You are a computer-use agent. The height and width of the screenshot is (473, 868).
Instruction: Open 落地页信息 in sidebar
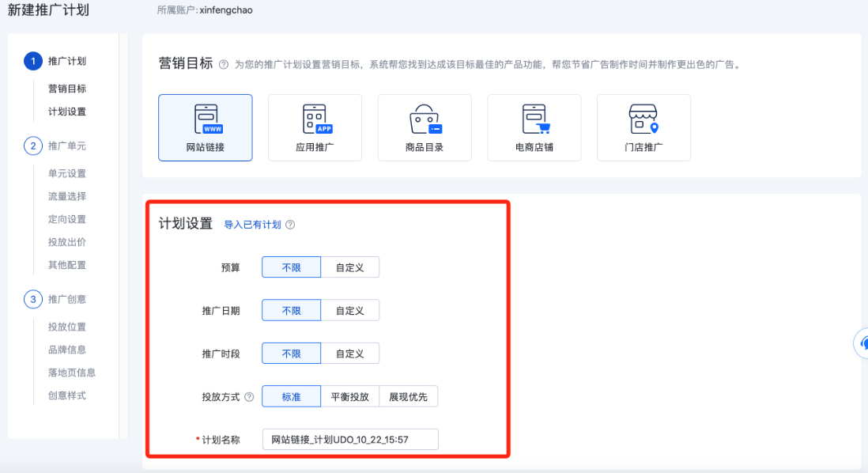pyautogui.click(x=71, y=373)
